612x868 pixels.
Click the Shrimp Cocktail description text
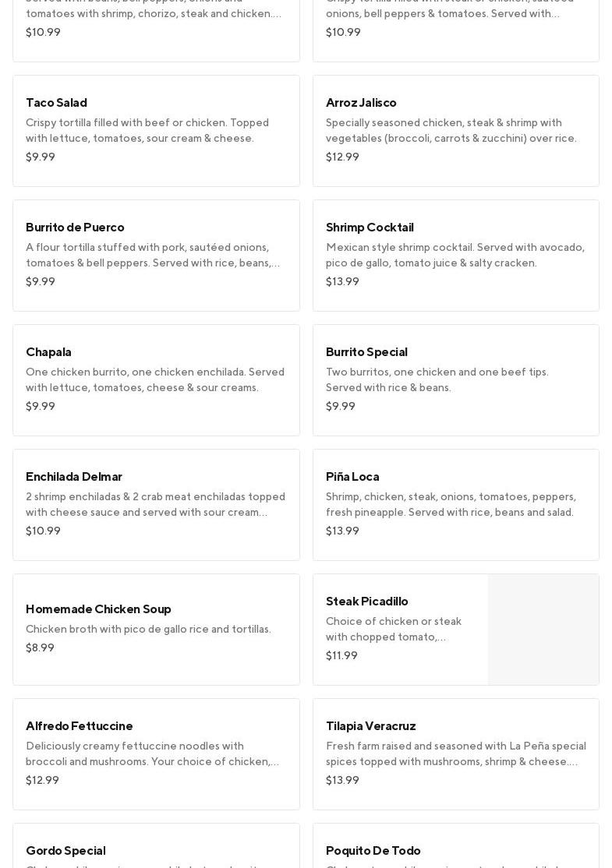coord(455,255)
